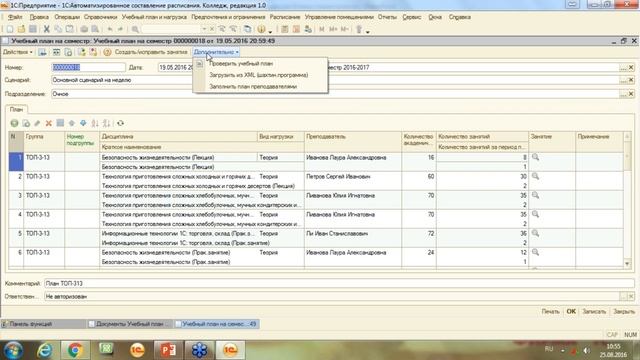Collapse the Дополнительно dropdown menu

[216, 52]
